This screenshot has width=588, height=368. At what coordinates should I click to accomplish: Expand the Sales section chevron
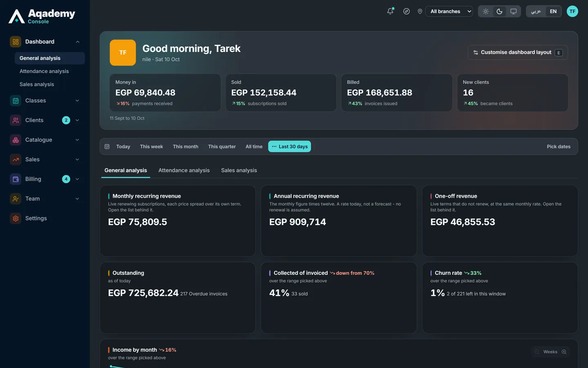[x=77, y=159]
